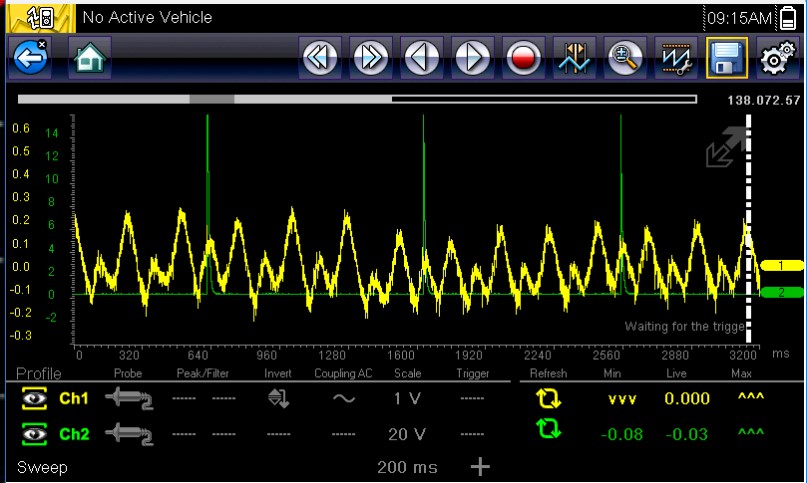Step forward one frame
The image size is (807, 483).
[472, 60]
